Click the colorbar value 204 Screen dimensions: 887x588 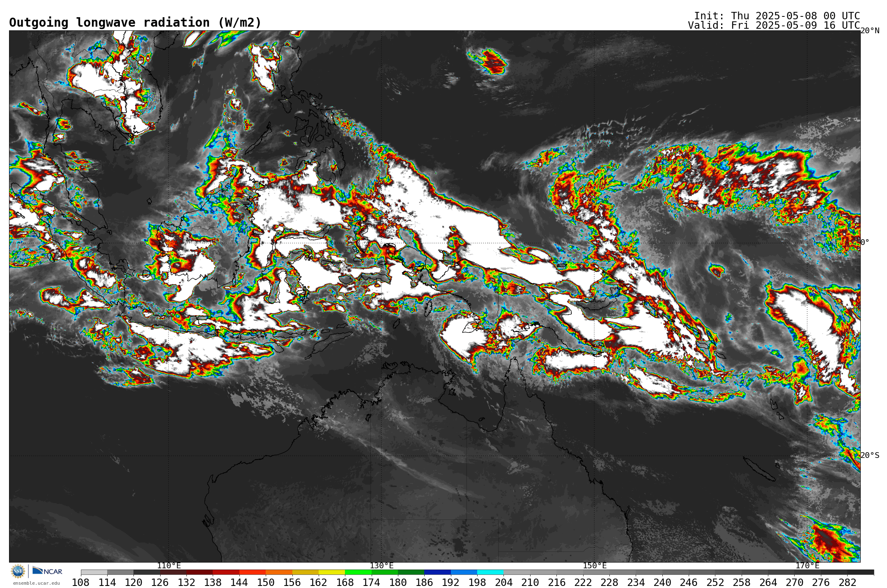(x=503, y=582)
